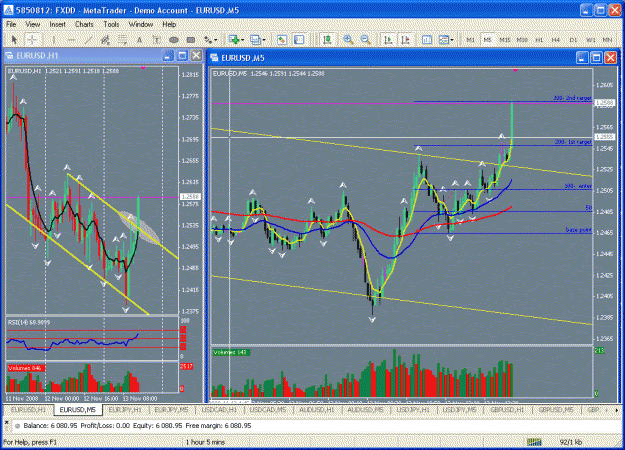Switch timeframe to W1
The image size is (625, 450).
click(590, 40)
